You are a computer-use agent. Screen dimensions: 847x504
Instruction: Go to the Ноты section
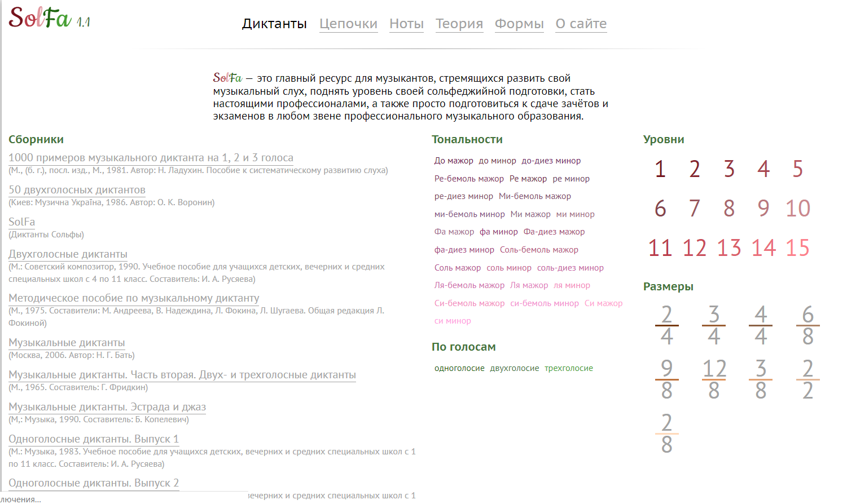coord(406,24)
